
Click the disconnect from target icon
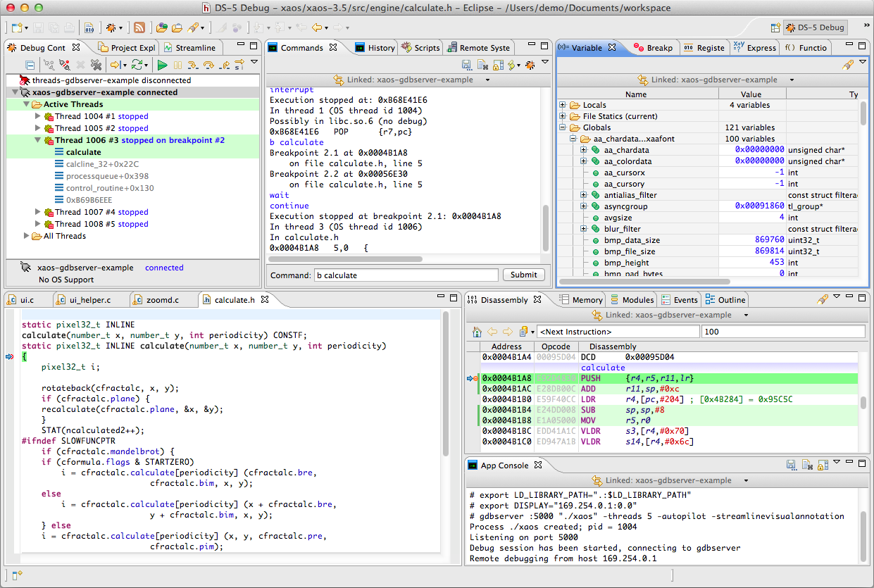pos(63,63)
